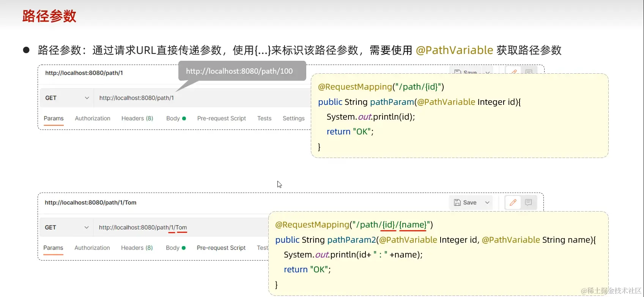
Task: Open Pre-request Script tab in path/1 request
Action: coord(222,118)
